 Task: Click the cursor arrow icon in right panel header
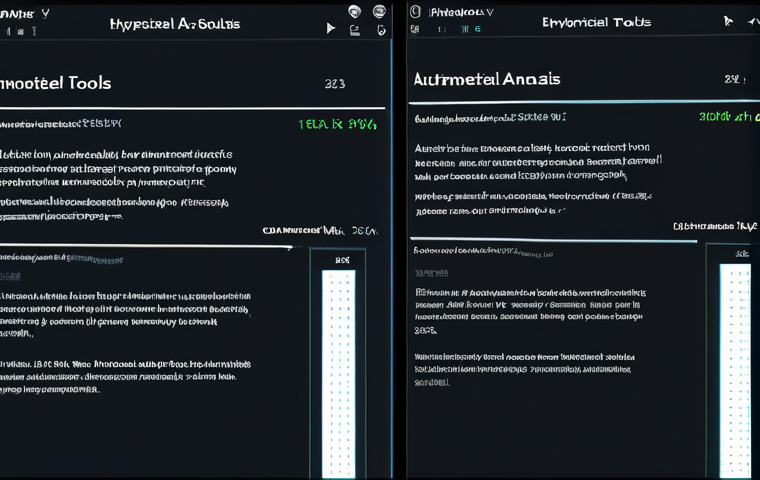(728, 21)
